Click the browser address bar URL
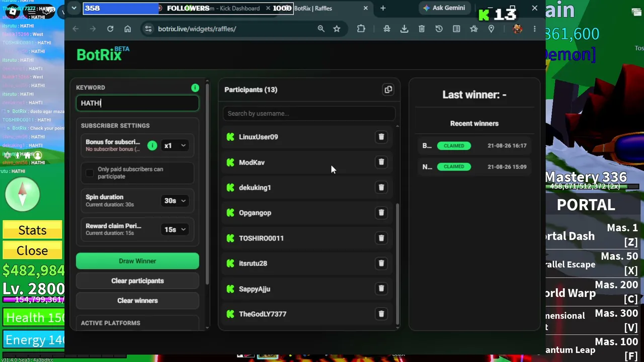This screenshot has width=644, height=362. click(197, 29)
